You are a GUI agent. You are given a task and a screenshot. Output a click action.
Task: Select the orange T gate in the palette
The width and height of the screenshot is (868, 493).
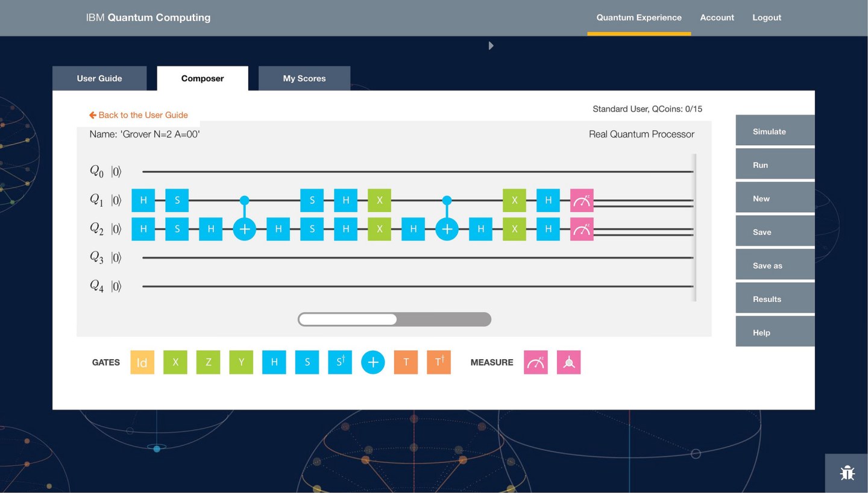(x=406, y=362)
